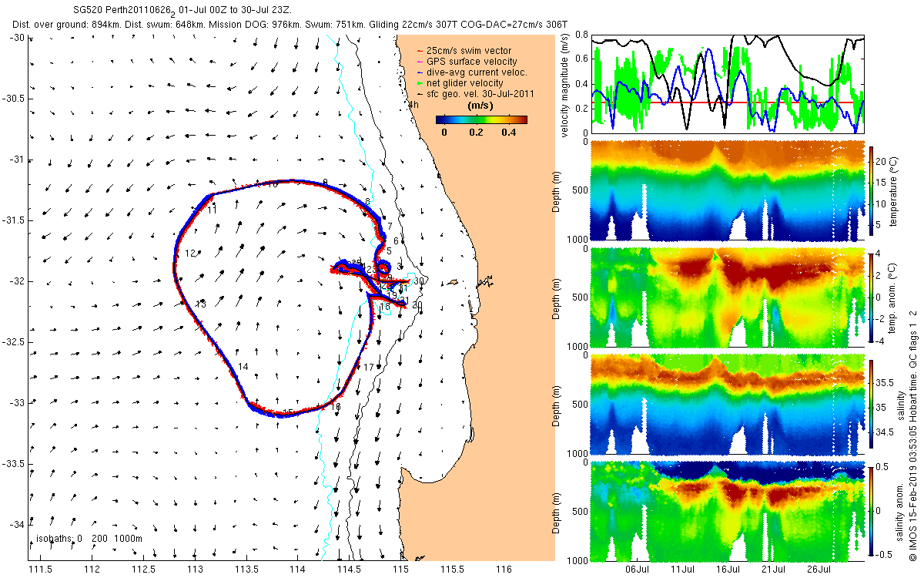Click the velocity magnitude time-series plot
The width and height of the screenshot is (924, 578).
[x=728, y=84]
